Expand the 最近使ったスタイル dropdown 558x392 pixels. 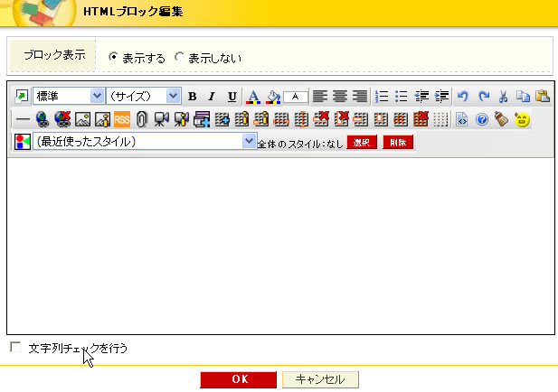(145, 142)
